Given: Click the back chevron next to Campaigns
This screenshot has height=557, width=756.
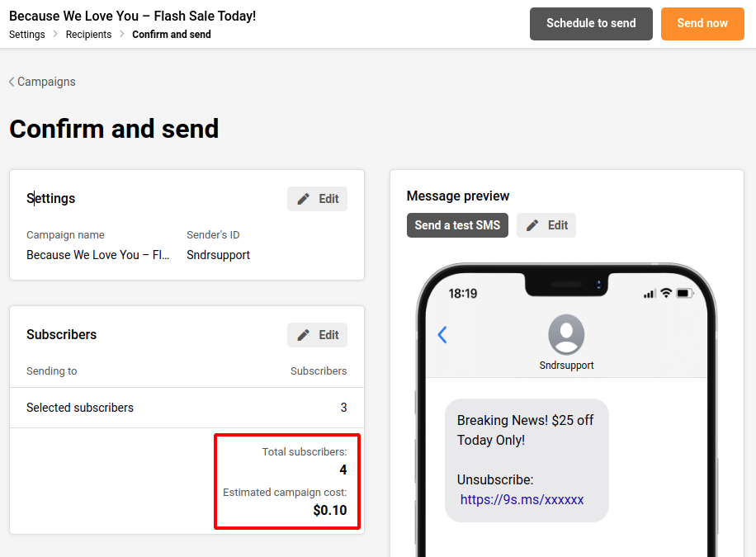Looking at the screenshot, I should click(12, 82).
